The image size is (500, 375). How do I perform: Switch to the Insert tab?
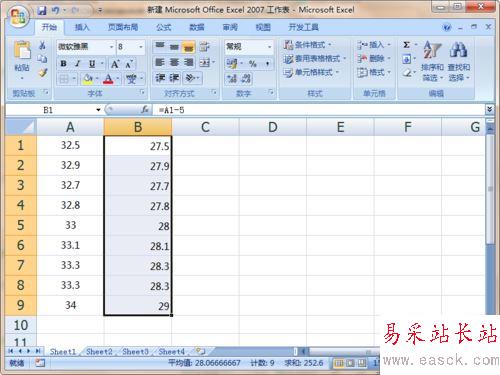pos(82,27)
